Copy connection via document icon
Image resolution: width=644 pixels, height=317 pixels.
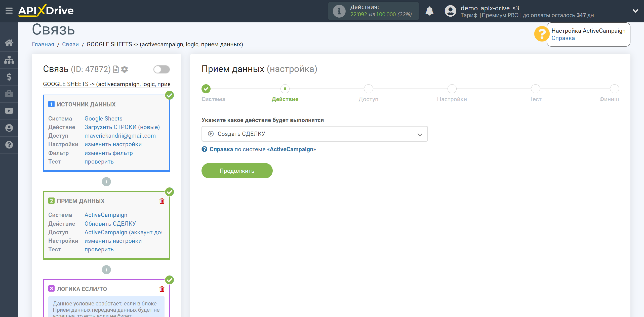pos(116,69)
